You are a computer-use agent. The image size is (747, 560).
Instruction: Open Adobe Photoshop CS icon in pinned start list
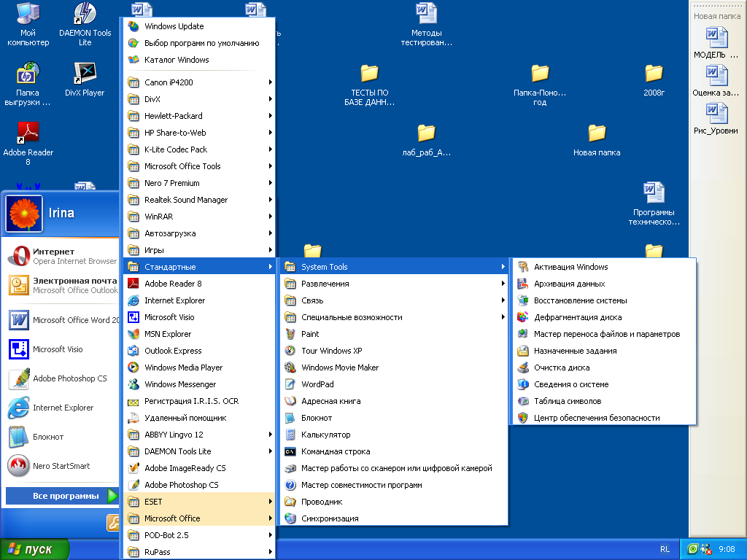click(19, 378)
